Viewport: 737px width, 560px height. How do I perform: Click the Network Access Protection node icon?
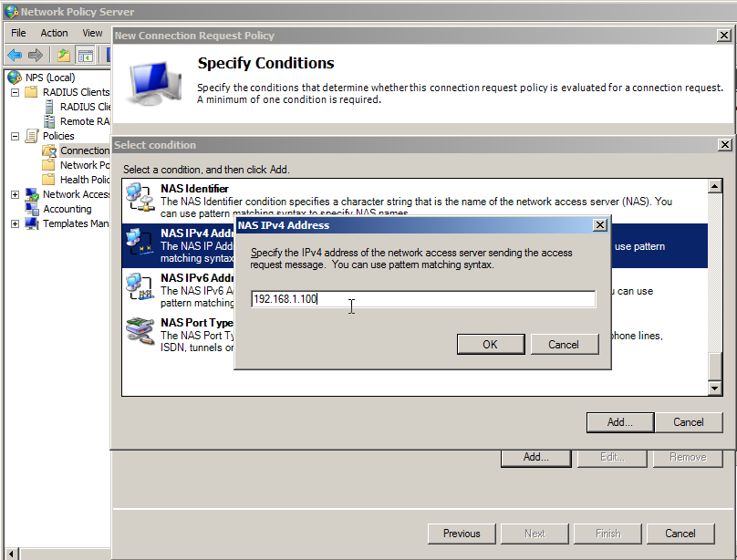[30, 193]
